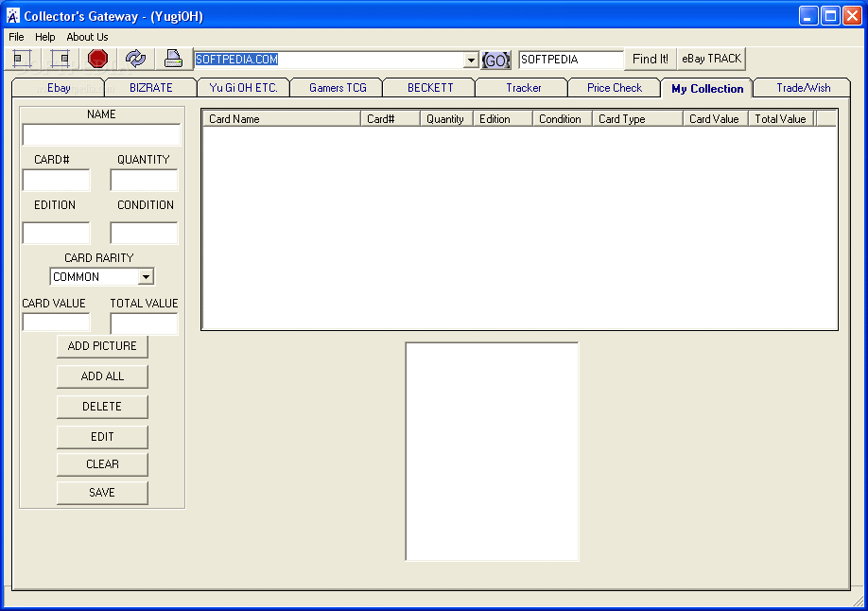Click the CONDITION input field
Viewport: 868px width, 611px height.
point(144,233)
